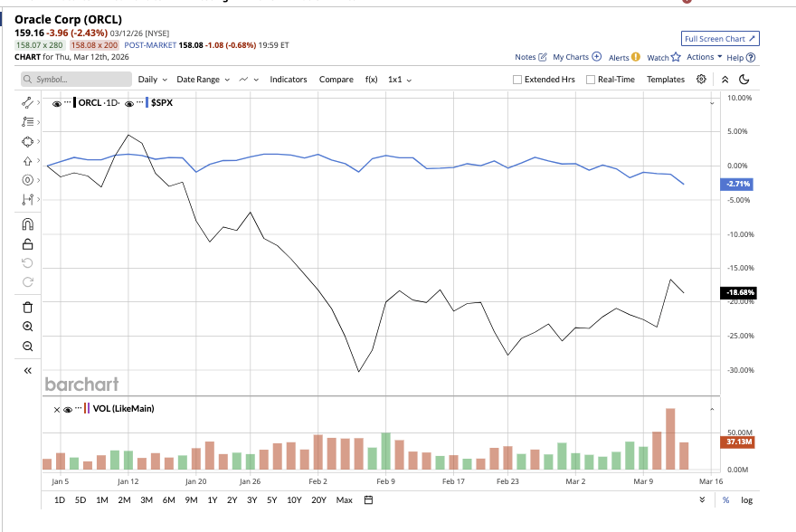
Task: Open the Actions dropdown menu
Action: point(705,57)
